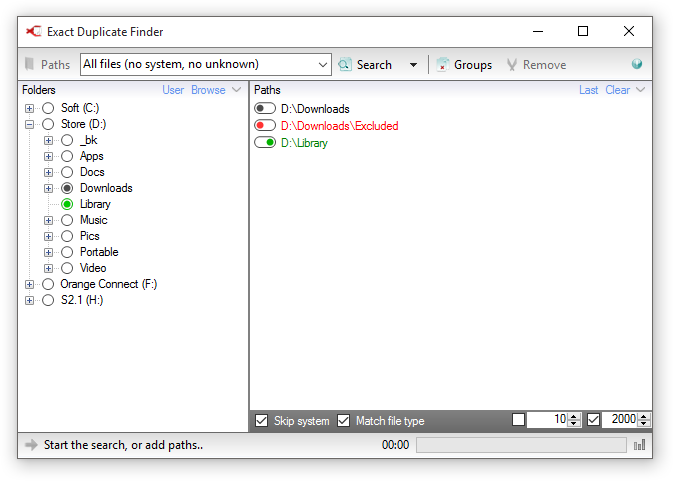This screenshot has height=481, width=673.
Task: Open the file filter combo box
Action: click(206, 64)
